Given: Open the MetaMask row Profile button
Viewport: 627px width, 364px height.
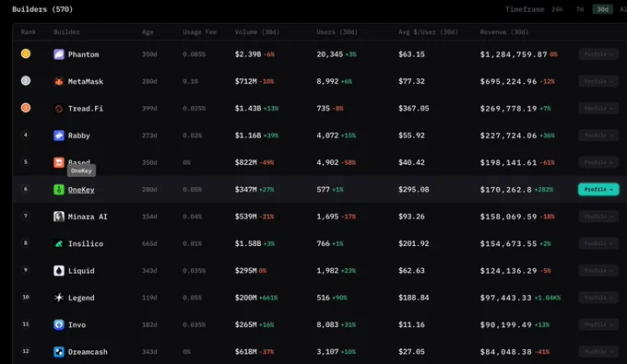Looking at the screenshot, I should [x=598, y=81].
